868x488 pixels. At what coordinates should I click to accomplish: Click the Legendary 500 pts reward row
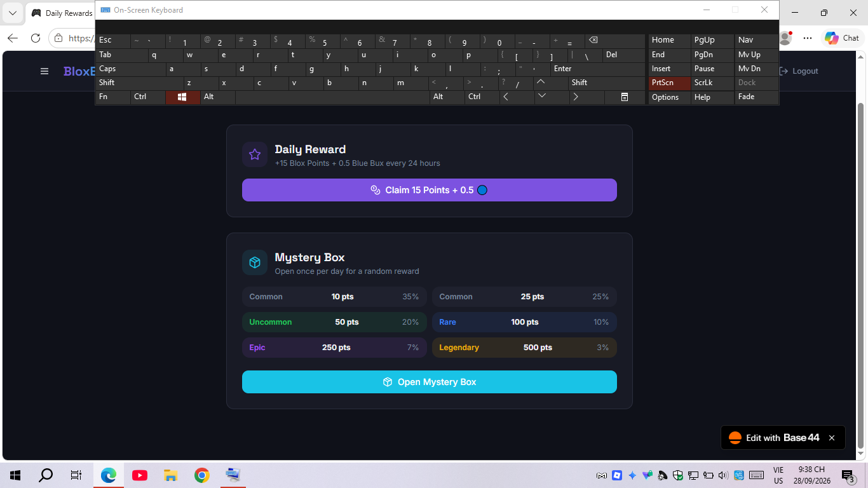click(x=524, y=348)
